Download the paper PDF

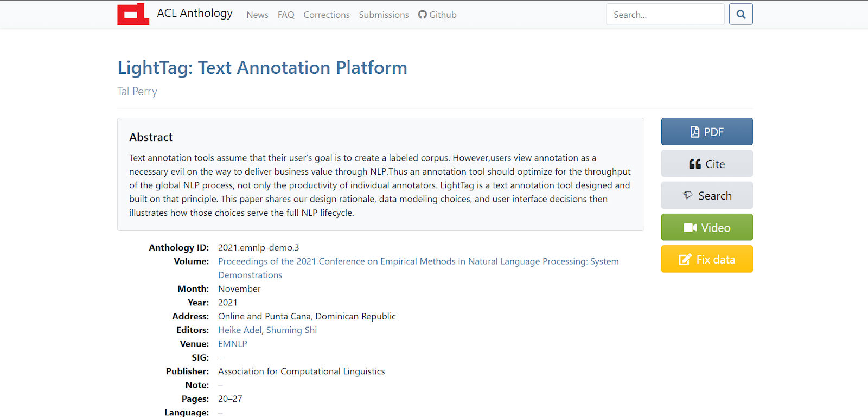click(x=707, y=132)
